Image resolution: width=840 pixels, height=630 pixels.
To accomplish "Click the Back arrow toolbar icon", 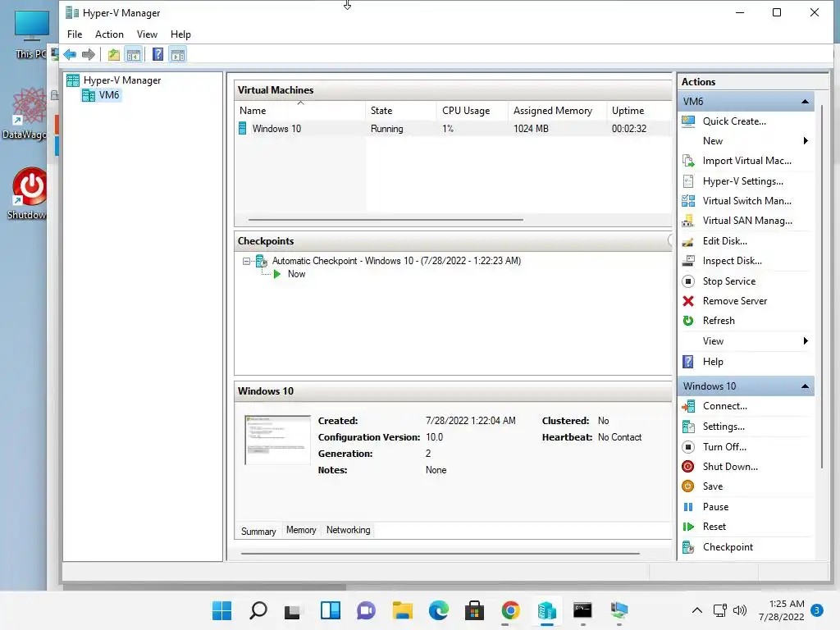I will coord(70,54).
